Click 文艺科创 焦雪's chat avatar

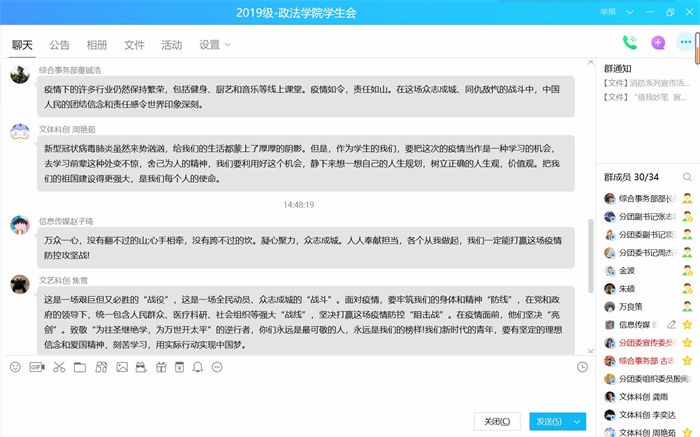(20, 284)
